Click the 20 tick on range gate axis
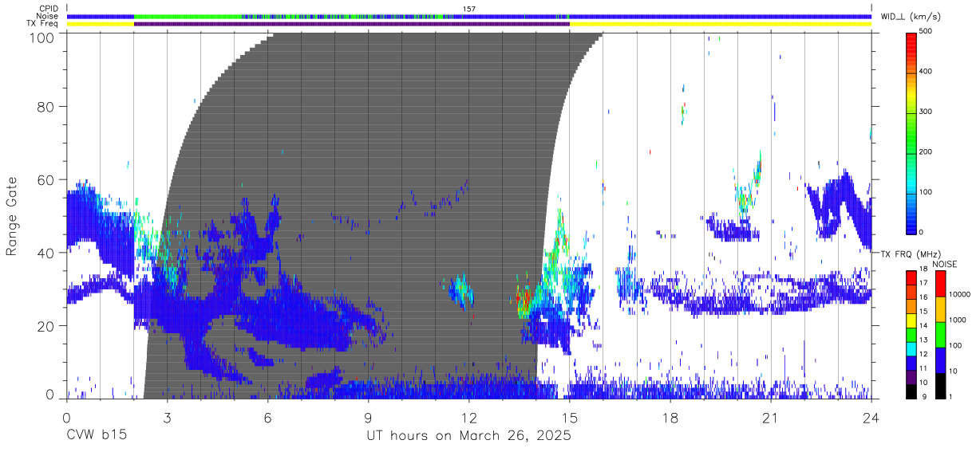 (46, 325)
